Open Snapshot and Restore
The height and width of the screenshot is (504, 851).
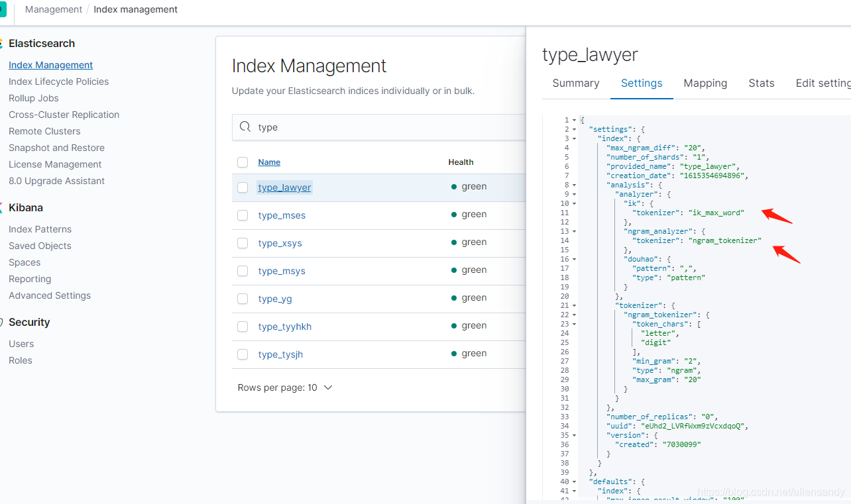coord(56,148)
